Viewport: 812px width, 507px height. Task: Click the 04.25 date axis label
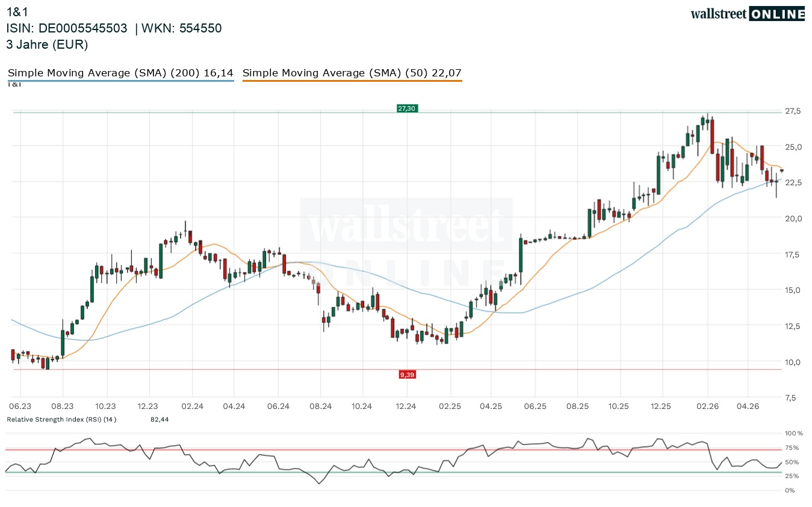tap(491, 407)
